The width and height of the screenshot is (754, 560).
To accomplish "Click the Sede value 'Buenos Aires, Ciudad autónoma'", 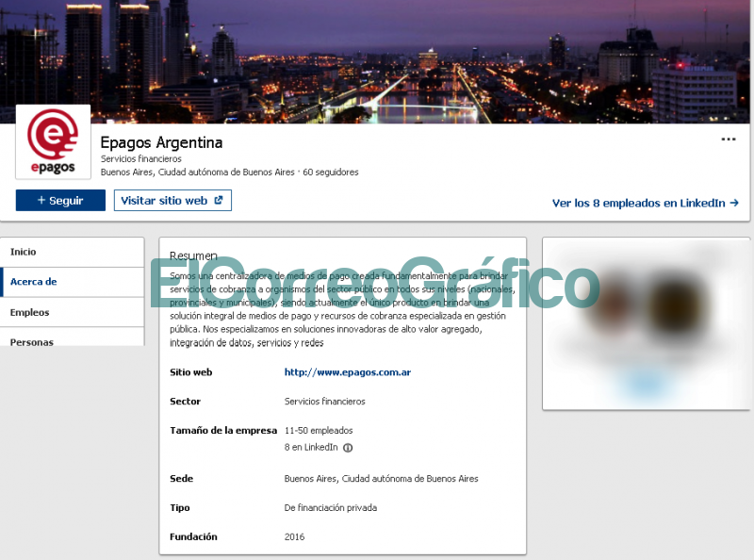I will (382, 479).
